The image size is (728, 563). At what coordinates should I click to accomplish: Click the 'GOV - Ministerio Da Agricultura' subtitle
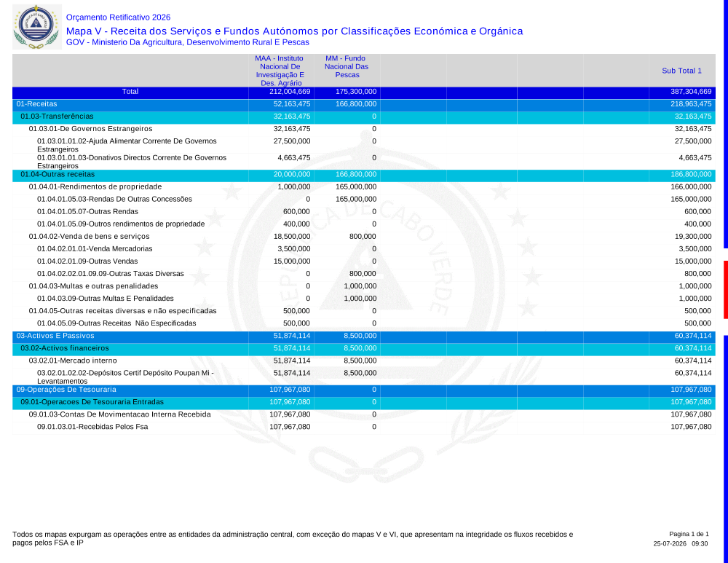pyautogui.click(x=188, y=42)
